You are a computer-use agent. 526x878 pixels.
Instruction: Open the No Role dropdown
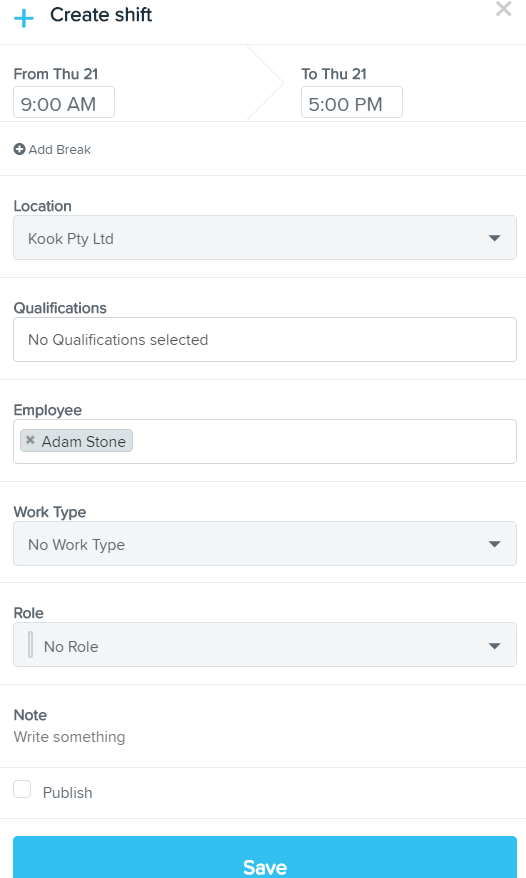click(265, 645)
